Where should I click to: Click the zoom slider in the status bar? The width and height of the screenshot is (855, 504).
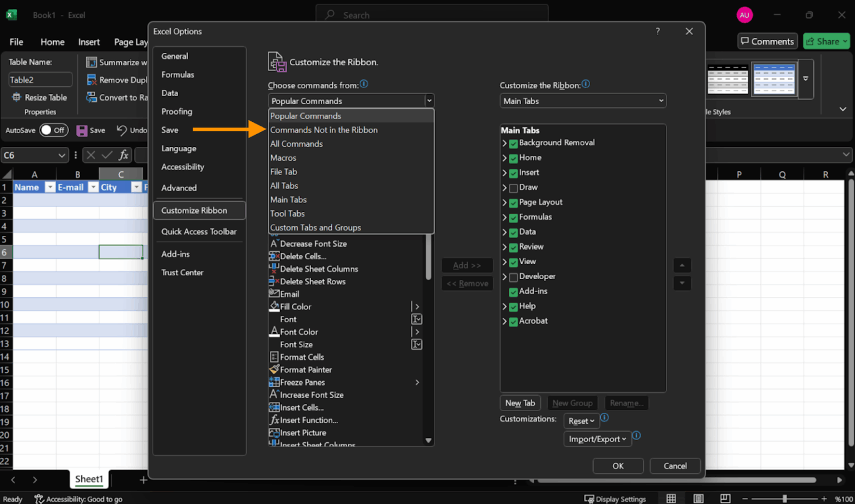[786, 499]
